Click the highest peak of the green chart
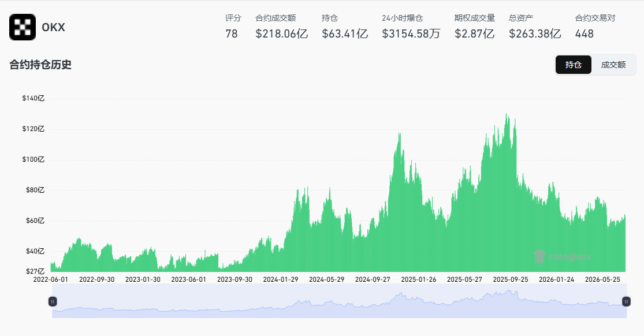Viewport: 644px width, 336px height. click(x=507, y=115)
